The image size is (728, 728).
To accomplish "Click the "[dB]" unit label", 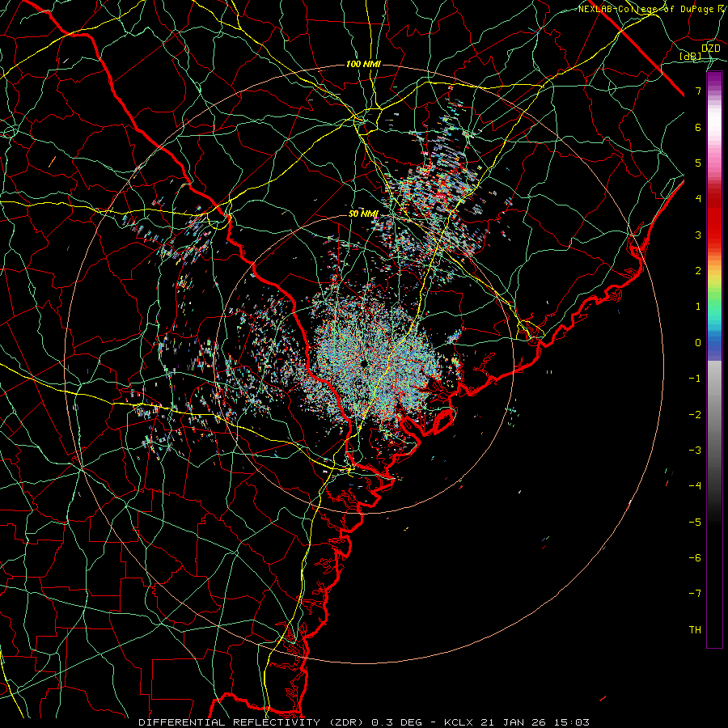I will pos(691,56).
